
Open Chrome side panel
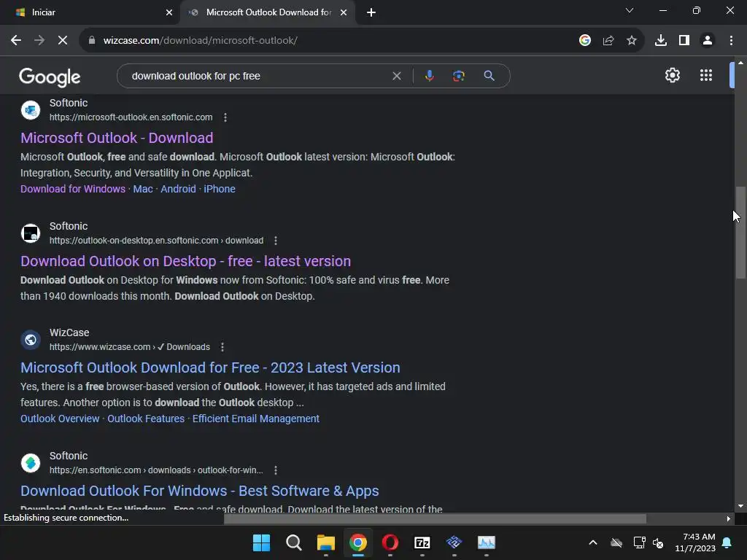coord(684,41)
